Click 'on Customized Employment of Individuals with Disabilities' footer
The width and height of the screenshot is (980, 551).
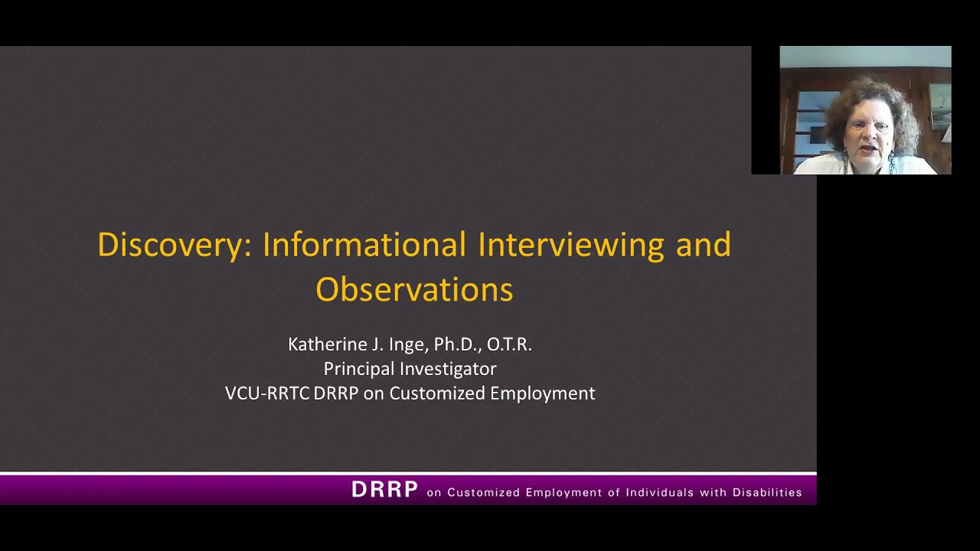614,493
